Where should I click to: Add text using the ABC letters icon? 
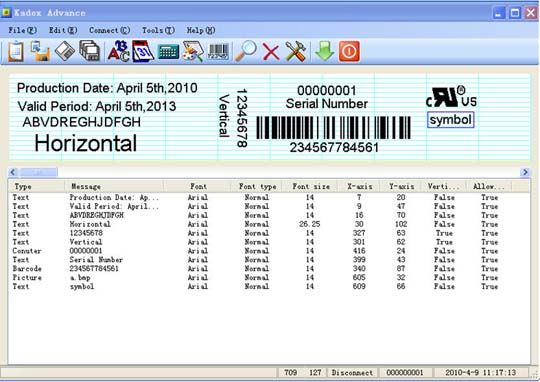(118, 51)
